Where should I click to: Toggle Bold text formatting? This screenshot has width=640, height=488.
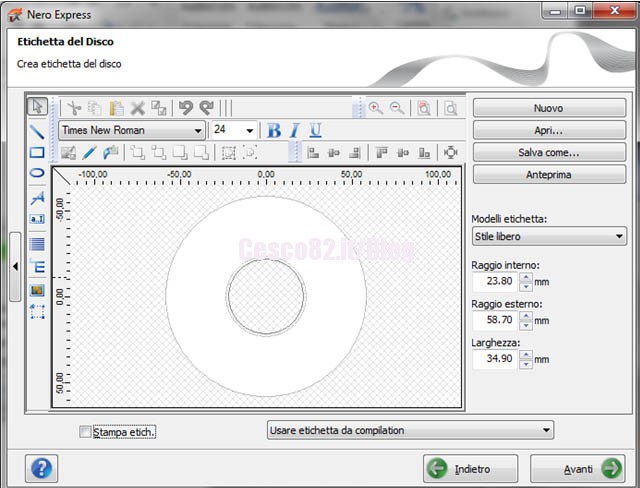(274, 131)
